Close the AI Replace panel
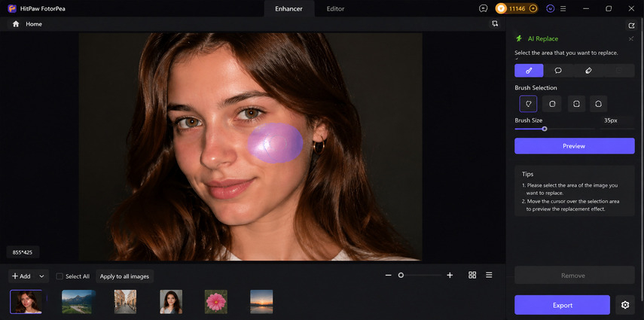Image resolution: width=644 pixels, height=320 pixels. [x=631, y=38]
